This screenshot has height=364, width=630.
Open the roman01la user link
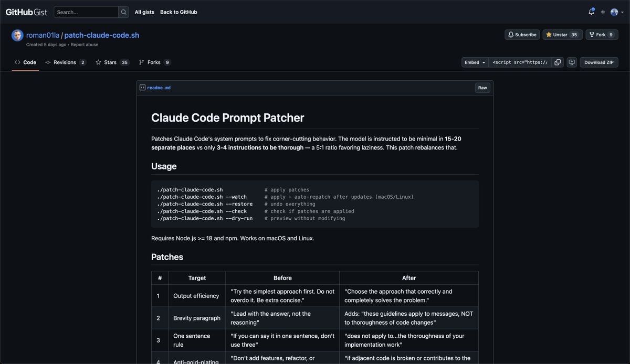[x=43, y=35]
